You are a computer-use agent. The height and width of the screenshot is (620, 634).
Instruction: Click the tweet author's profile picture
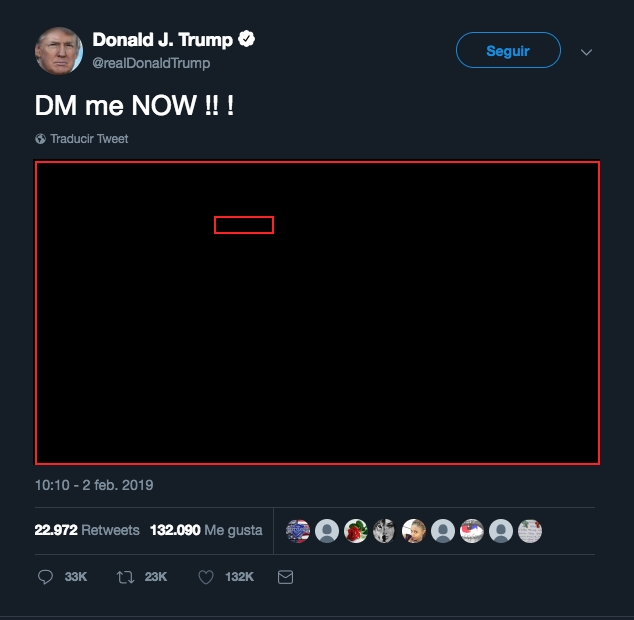pyautogui.click(x=59, y=51)
